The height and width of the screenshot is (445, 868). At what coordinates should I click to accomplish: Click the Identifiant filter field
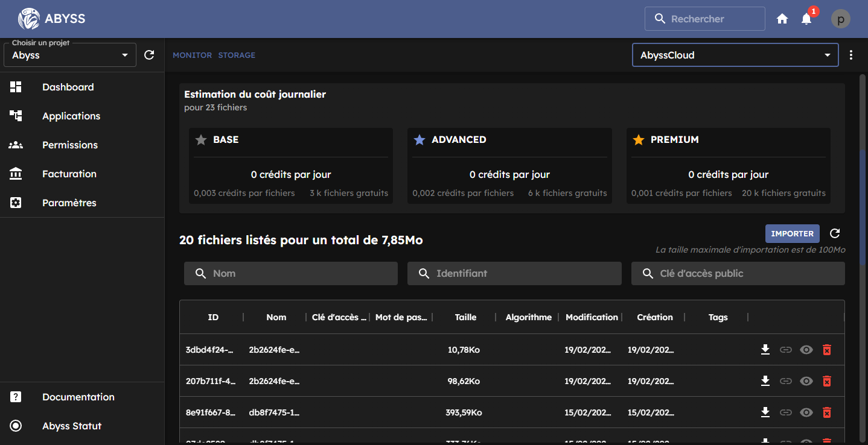[514, 273]
